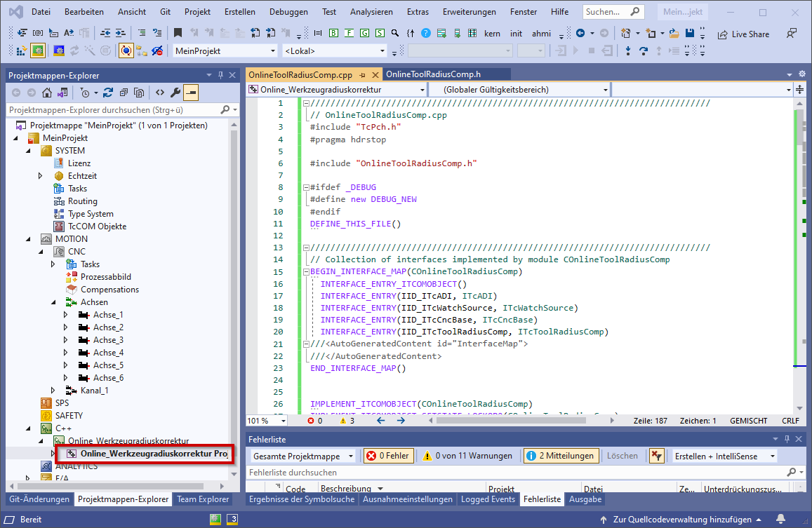Open properties with the wrench icon
The image size is (812, 528).
point(175,93)
